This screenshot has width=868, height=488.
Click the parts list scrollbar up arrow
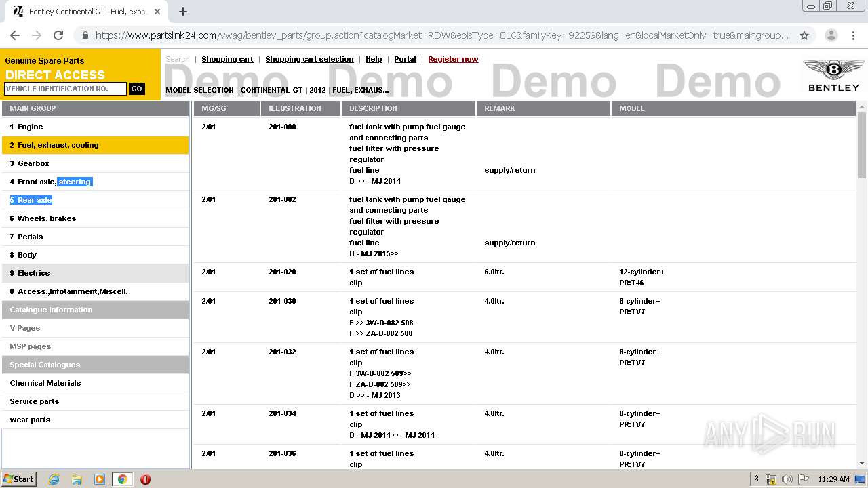[862, 107]
